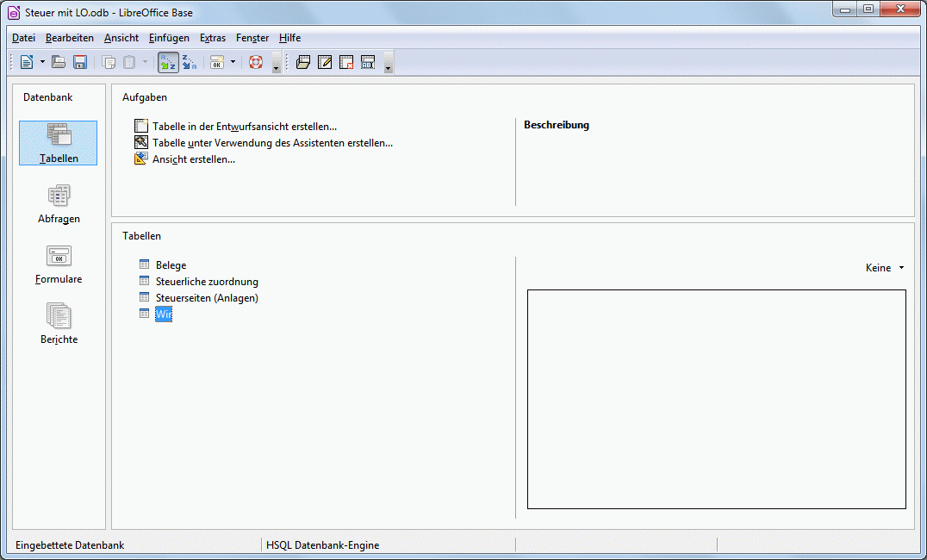Toggle Sort Descending Z-A

tap(190, 62)
